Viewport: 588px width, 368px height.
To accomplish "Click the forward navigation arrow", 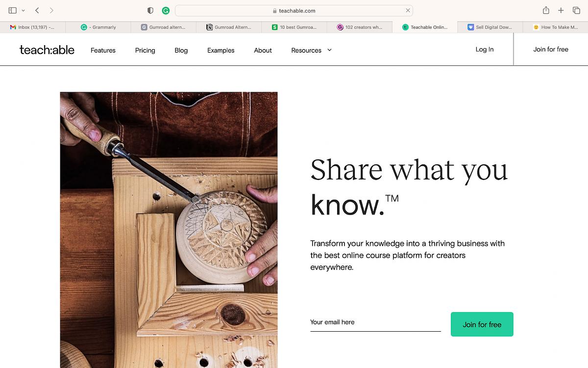I will pyautogui.click(x=51, y=10).
